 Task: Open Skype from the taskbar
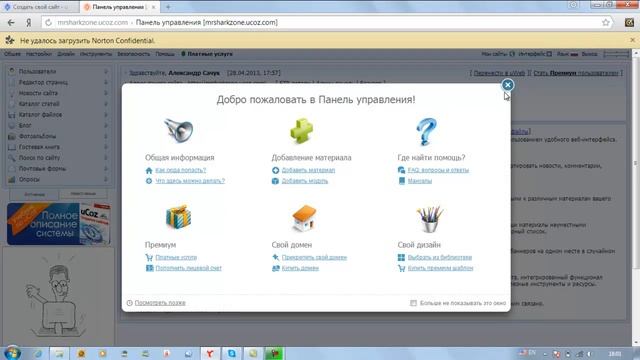[x=231, y=353]
